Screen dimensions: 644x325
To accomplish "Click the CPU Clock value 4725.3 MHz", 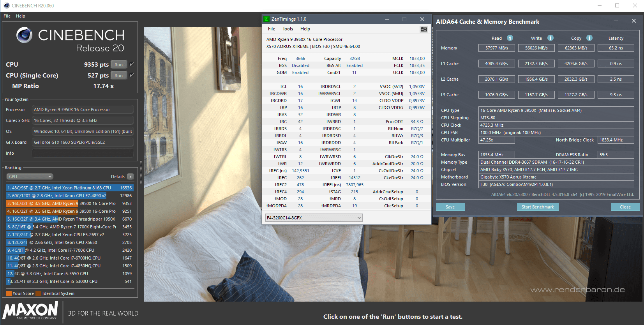I will (x=556, y=125).
